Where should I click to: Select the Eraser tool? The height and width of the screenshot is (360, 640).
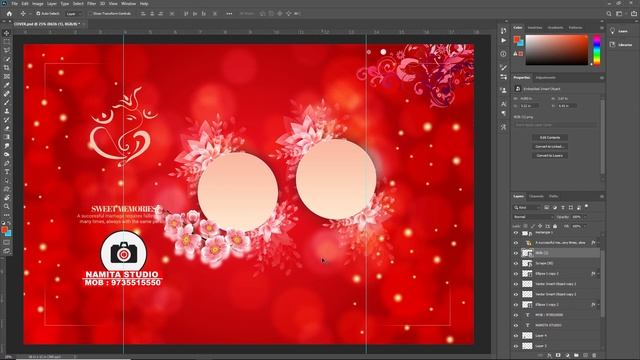[7, 128]
